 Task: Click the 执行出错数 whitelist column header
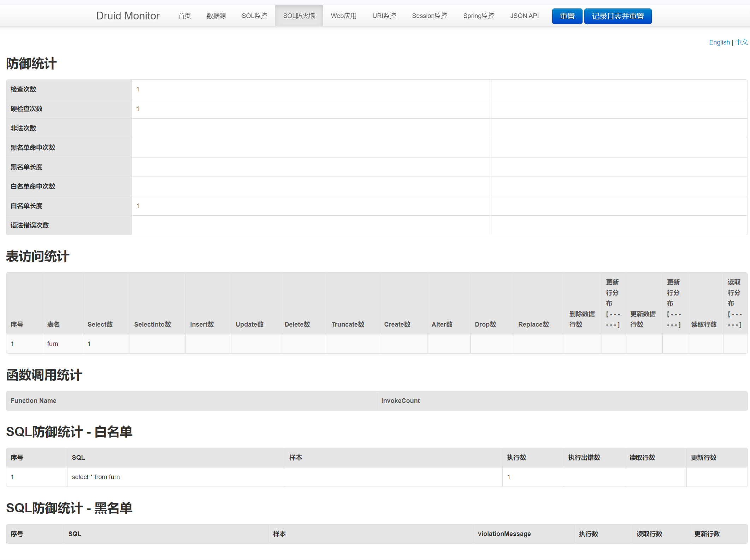pos(584,458)
